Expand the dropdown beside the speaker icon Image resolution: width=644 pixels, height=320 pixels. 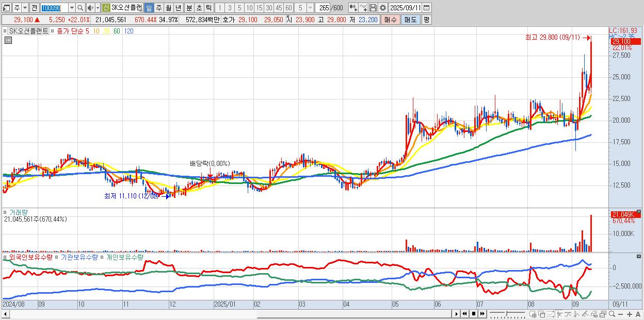tap(98, 8)
